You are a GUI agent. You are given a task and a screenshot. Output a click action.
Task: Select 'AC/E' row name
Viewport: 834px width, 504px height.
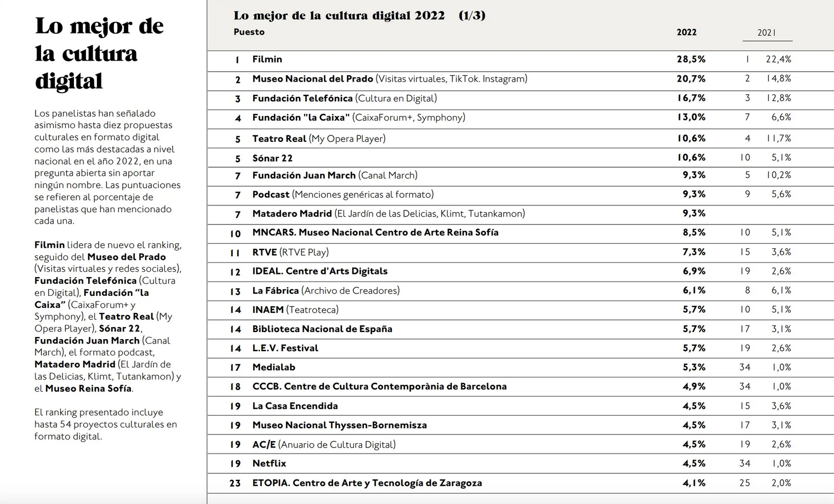pos(264,444)
